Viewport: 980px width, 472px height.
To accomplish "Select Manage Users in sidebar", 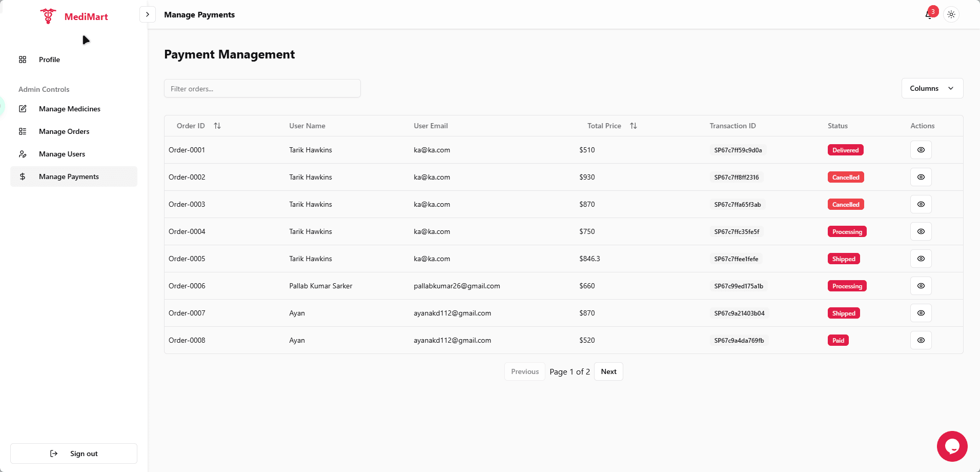I will (62, 154).
